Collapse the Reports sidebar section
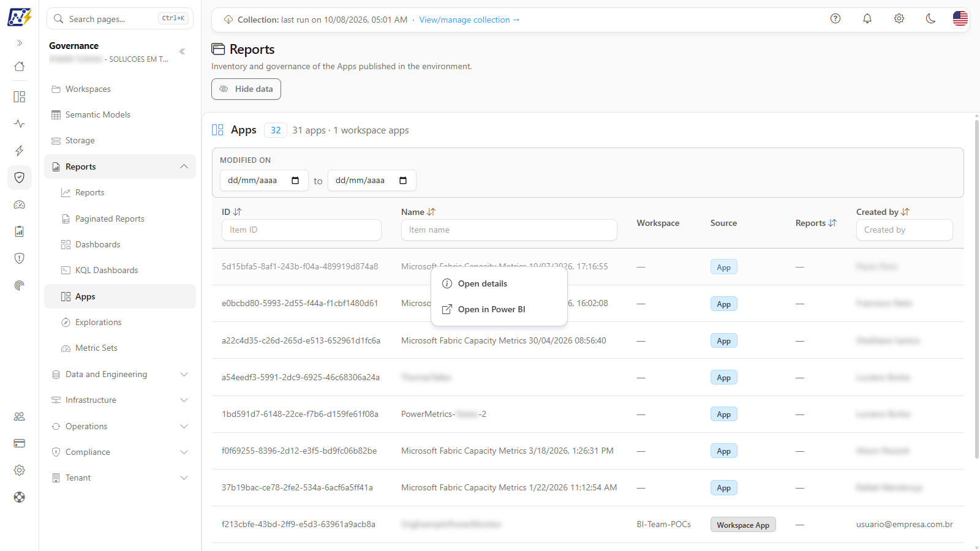Viewport: 980px width, 551px height. [120, 167]
